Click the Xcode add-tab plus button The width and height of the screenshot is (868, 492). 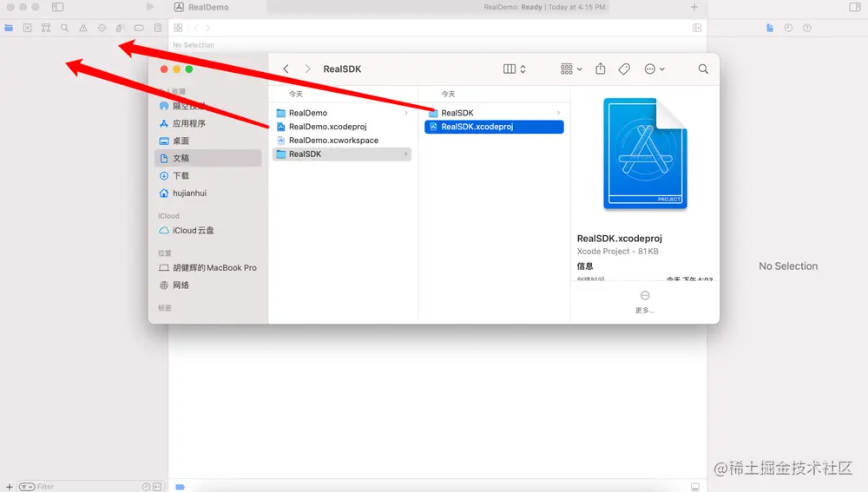pyautogui.click(x=694, y=7)
